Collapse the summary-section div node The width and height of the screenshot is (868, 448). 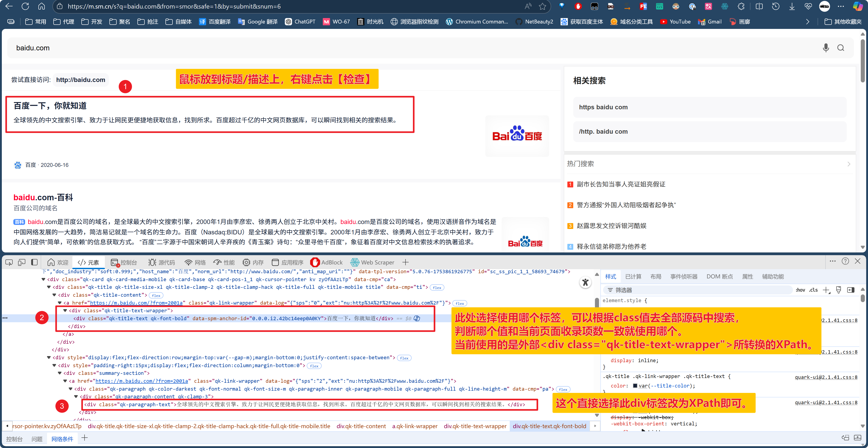[x=60, y=373]
